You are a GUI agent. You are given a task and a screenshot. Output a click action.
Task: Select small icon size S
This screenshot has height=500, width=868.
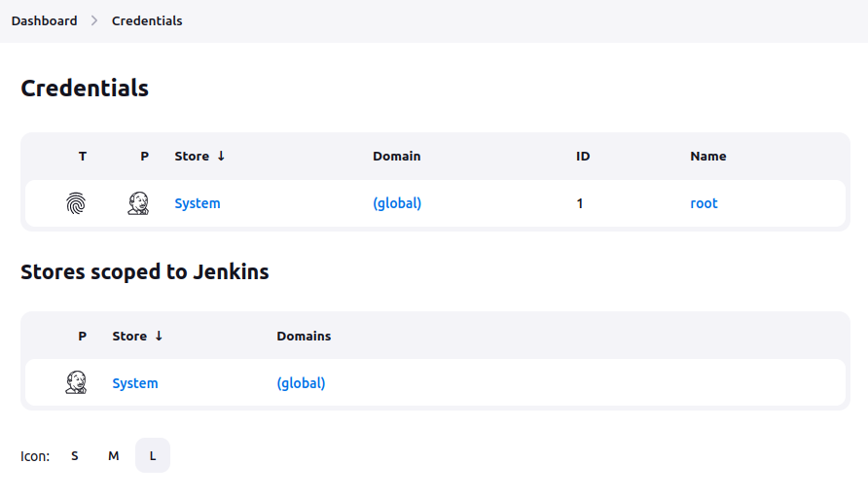click(75, 455)
